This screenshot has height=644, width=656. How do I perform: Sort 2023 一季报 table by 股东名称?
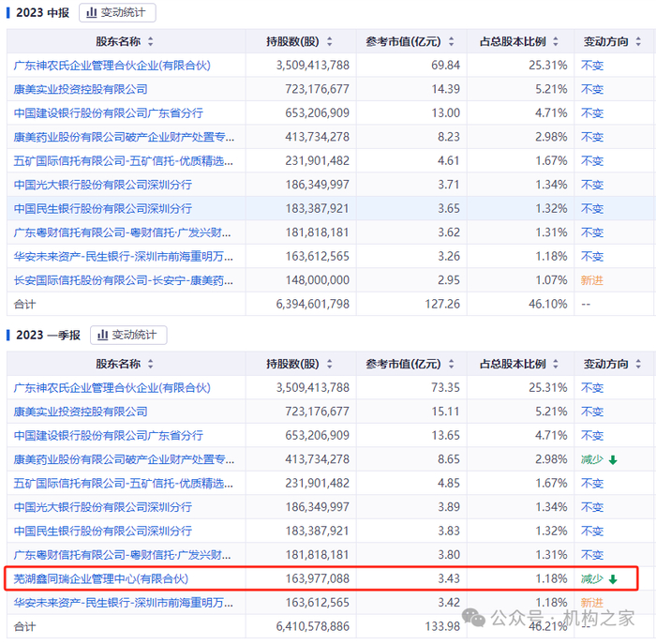150,364
